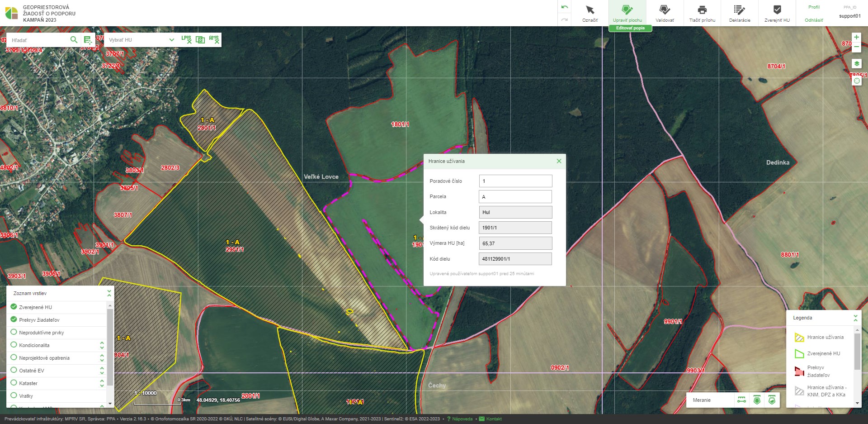Focus the Hľadať search field
This screenshot has width=868, height=424.
[x=38, y=40]
